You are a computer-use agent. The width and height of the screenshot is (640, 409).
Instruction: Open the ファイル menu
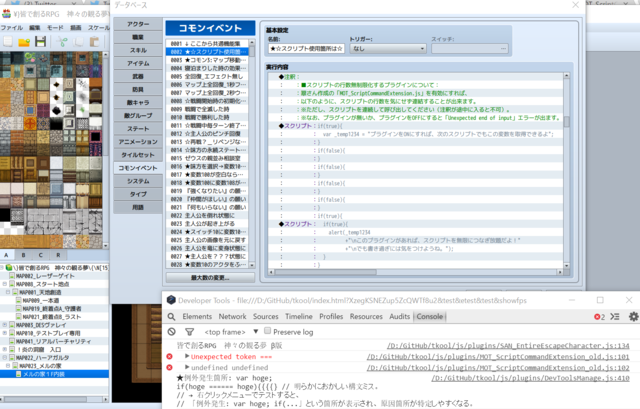(12, 28)
